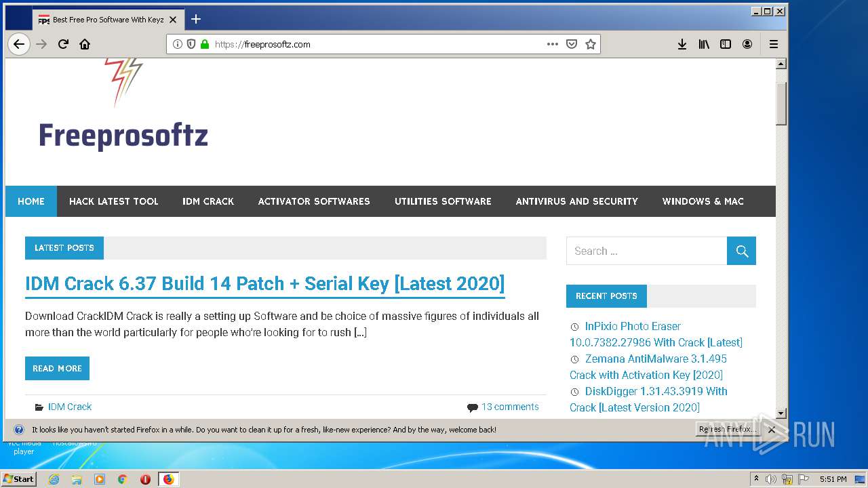Open InPixio Photo Eraser recent post
Viewport: 868px width, 488px height.
656,334
